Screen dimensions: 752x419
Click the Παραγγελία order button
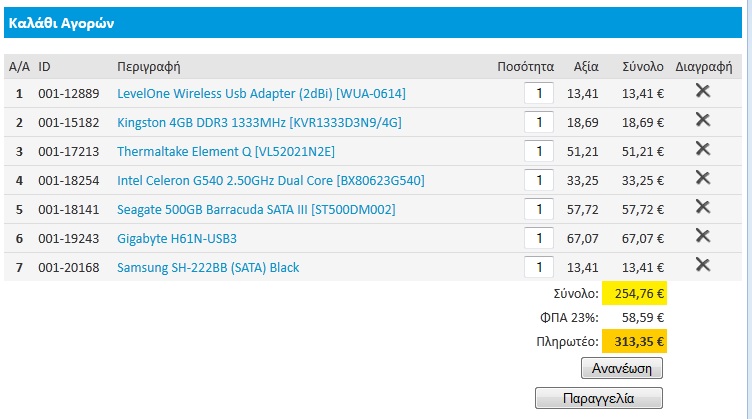(x=599, y=398)
